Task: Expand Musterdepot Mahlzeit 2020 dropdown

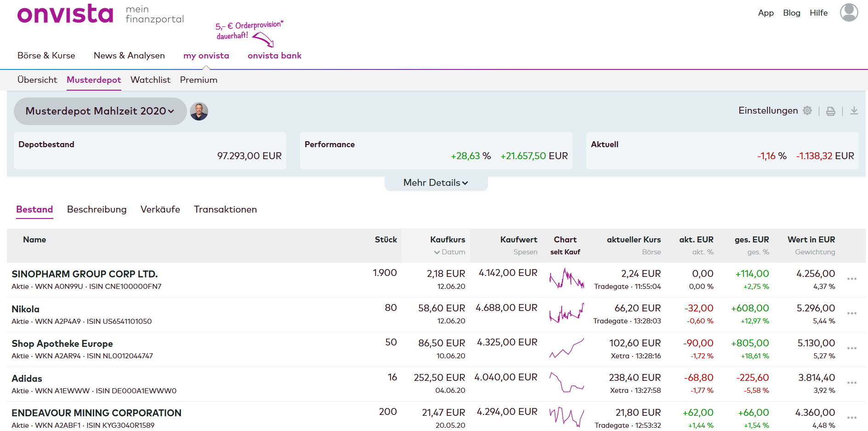Action: coord(100,111)
